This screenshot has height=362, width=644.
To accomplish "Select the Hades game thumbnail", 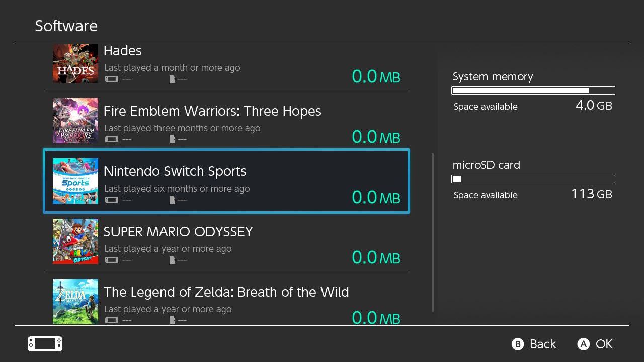I will (75, 64).
